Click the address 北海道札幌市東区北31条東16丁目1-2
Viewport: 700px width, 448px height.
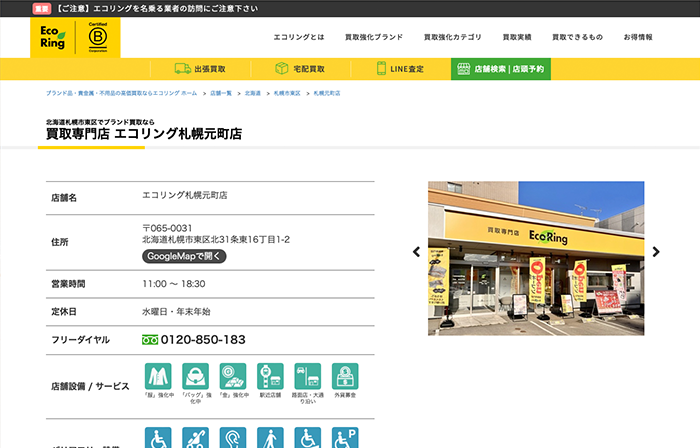coord(216,240)
